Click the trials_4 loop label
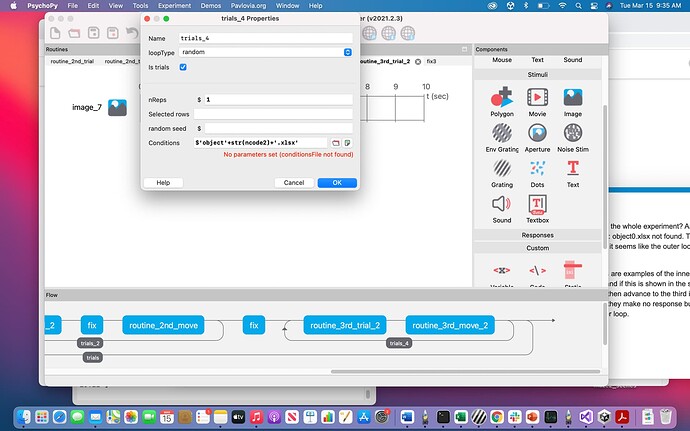This screenshot has height=431, width=690. (399, 343)
